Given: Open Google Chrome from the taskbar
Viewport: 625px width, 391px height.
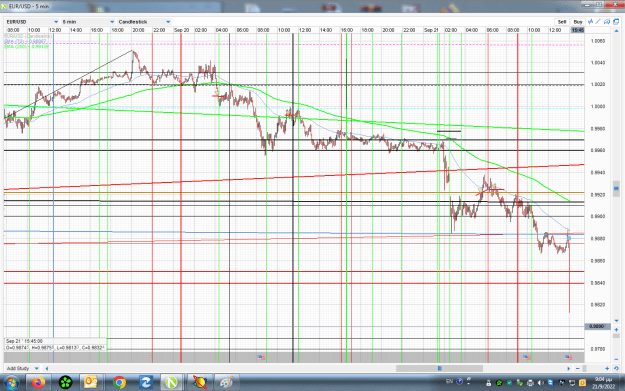Looking at the screenshot, I should point(119,383).
